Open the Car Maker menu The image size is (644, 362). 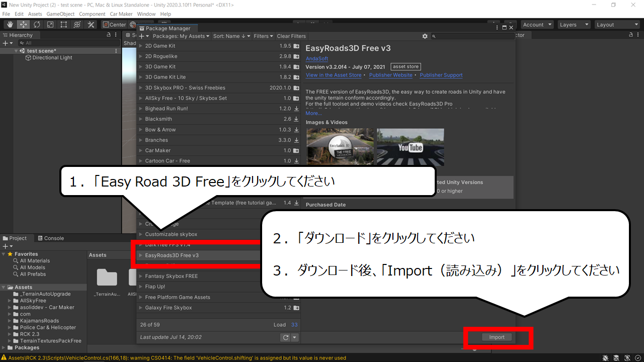click(121, 14)
